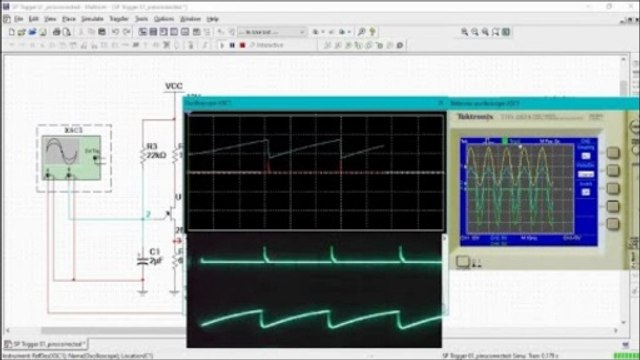Click the Tektronix power button below screen
640x360 pixels.
pos(463,262)
